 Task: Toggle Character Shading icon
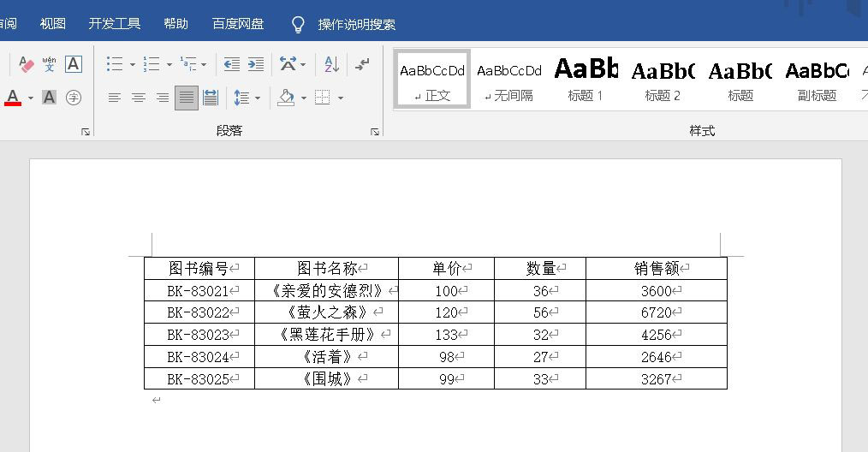pos(50,98)
